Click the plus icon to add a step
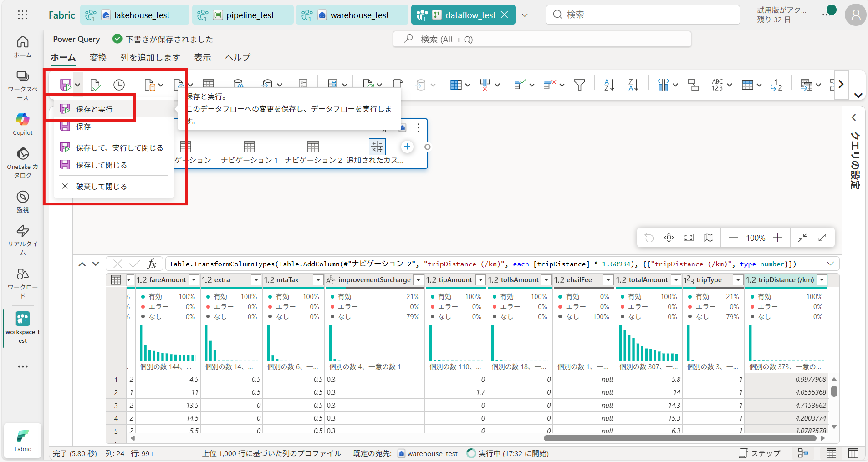The image size is (868, 462). pos(407,147)
